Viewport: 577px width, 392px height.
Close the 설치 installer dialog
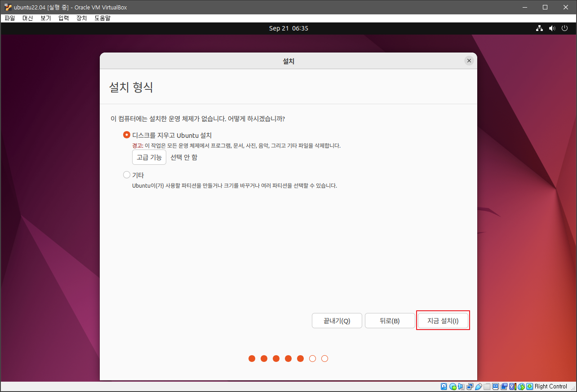(x=469, y=61)
